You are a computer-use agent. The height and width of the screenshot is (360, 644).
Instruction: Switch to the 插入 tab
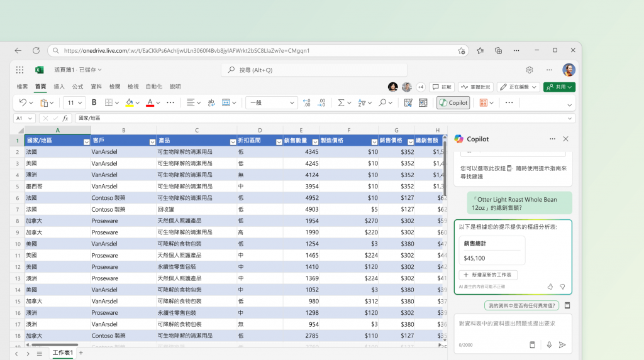coord(59,87)
